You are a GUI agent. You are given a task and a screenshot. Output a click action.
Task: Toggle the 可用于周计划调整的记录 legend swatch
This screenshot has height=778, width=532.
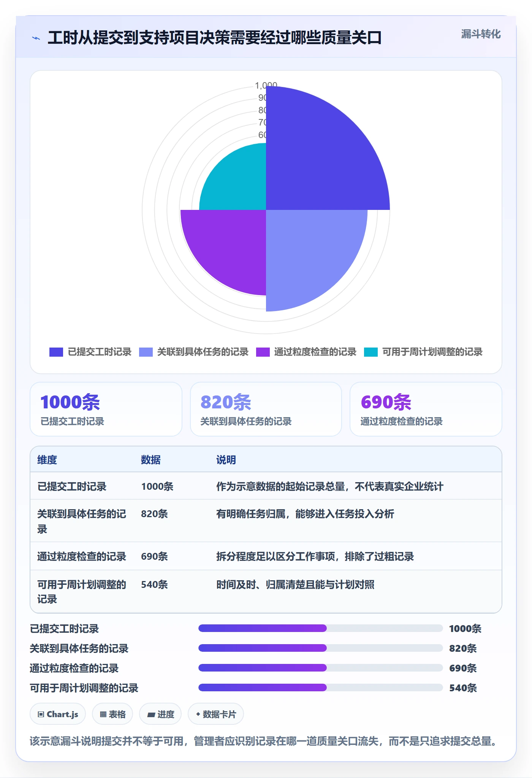point(371,352)
